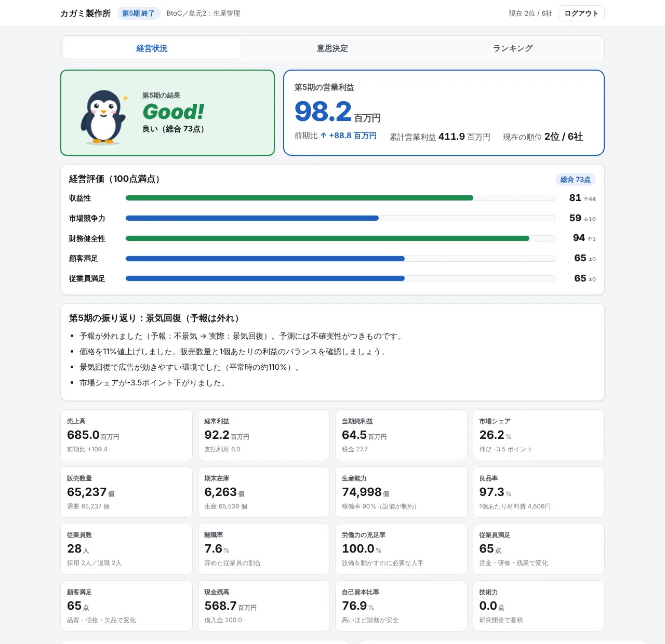
Task: Click the 技術力 0.0点 card
Action: click(x=539, y=606)
